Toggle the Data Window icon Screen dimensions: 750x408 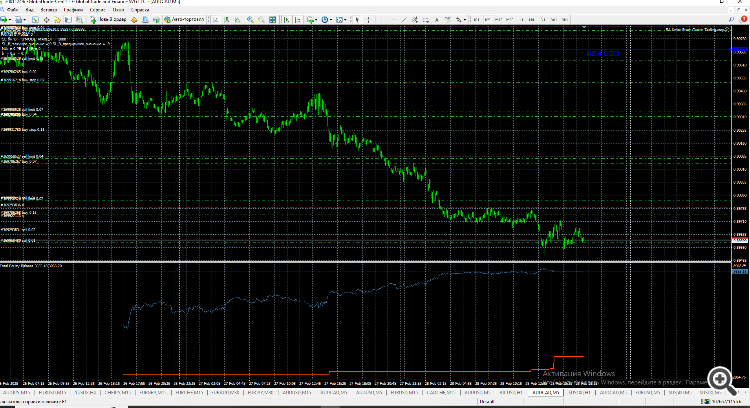(x=46, y=20)
